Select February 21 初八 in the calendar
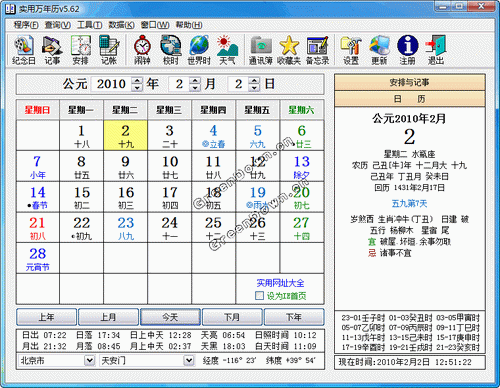Screen dimensions: 500x388 pos(38,228)
